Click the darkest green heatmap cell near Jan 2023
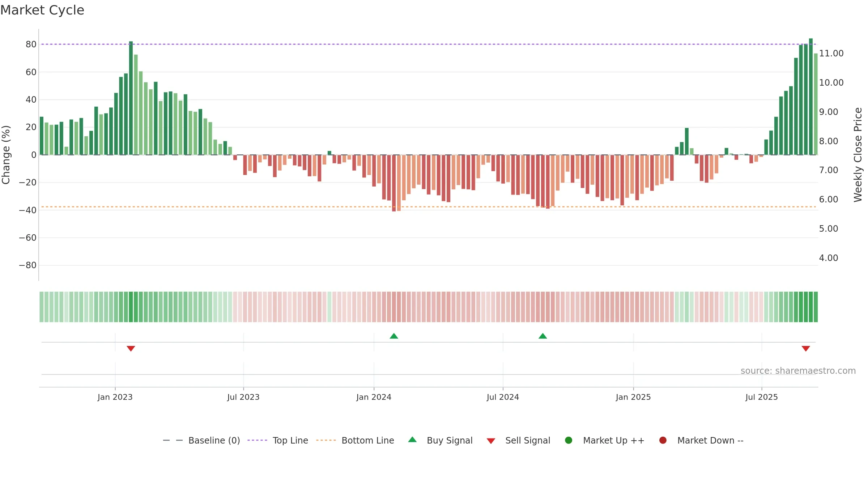 131,307
